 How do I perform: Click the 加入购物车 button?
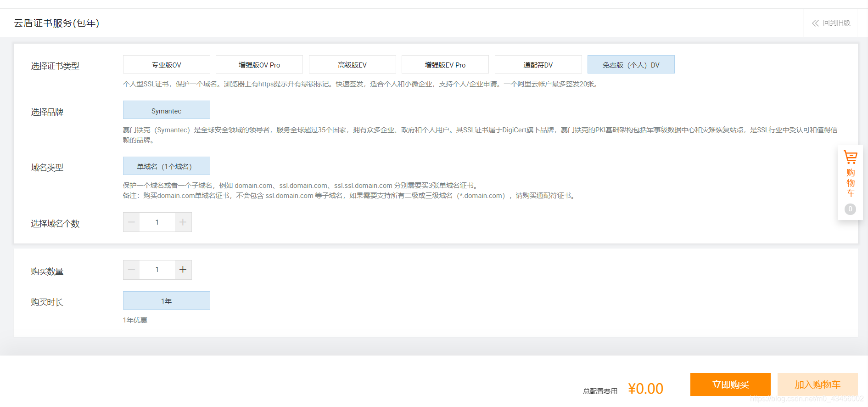[x=818, y=384]
